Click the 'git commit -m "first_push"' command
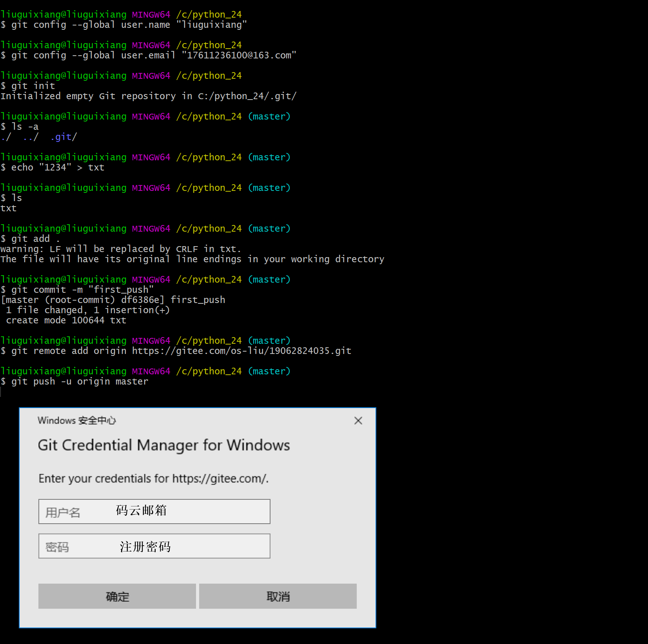Screen dimensions: 648x644 [x=77, y=290]
